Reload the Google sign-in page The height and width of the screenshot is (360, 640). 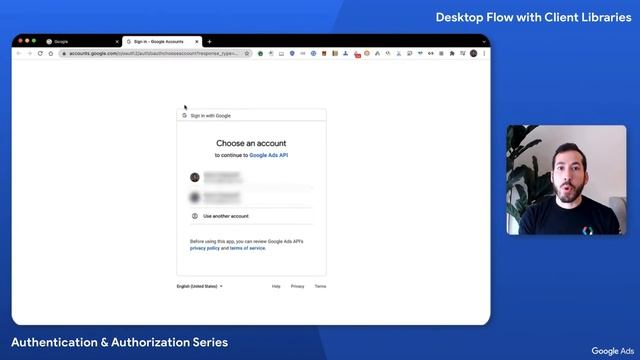pyautogui.click(x=40, y=53)
